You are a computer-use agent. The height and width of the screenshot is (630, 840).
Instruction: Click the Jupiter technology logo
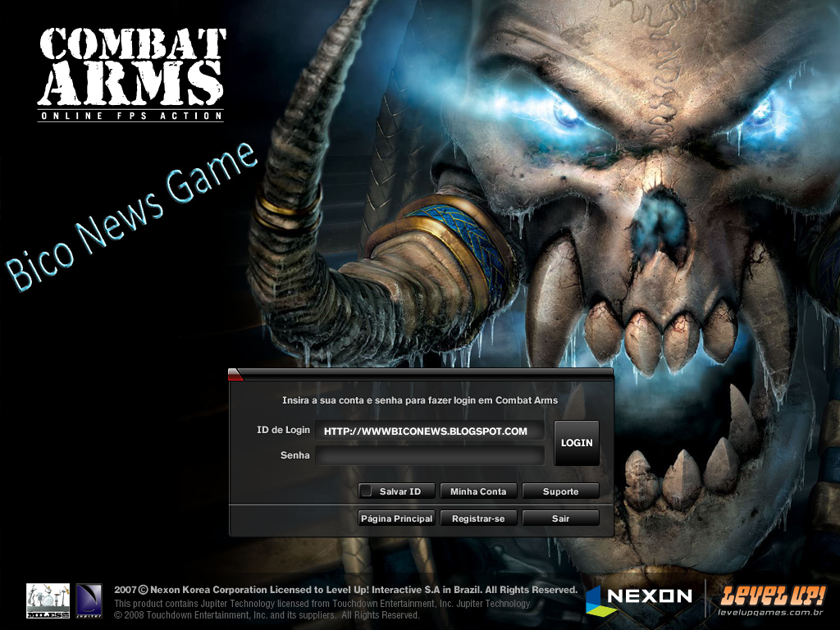(x=89, y=600)
